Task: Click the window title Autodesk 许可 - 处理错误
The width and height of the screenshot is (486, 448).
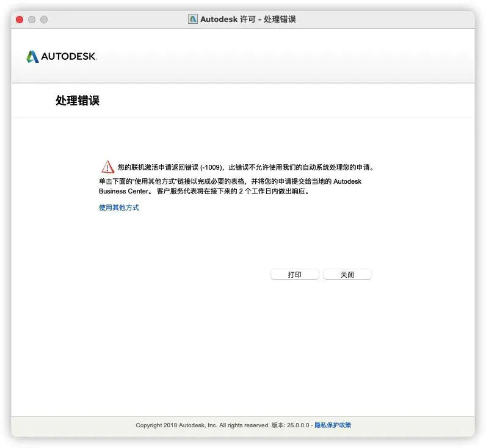Action: (x=248, y=19)
